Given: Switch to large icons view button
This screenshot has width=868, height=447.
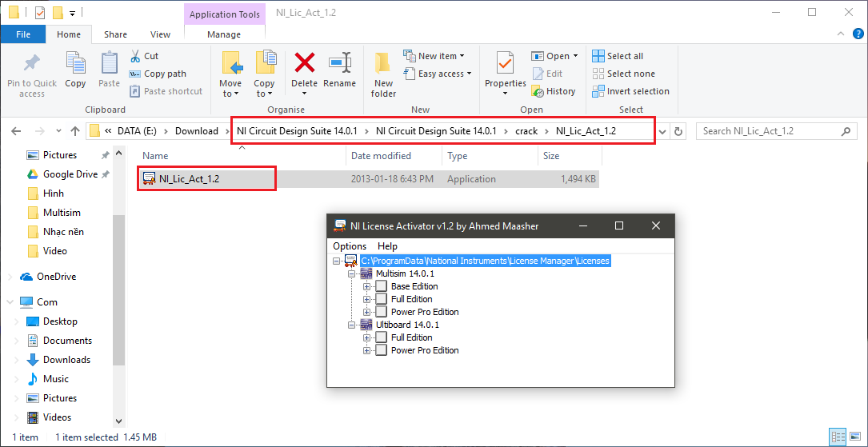Looking at the screenshot, I should pos(854,436).
